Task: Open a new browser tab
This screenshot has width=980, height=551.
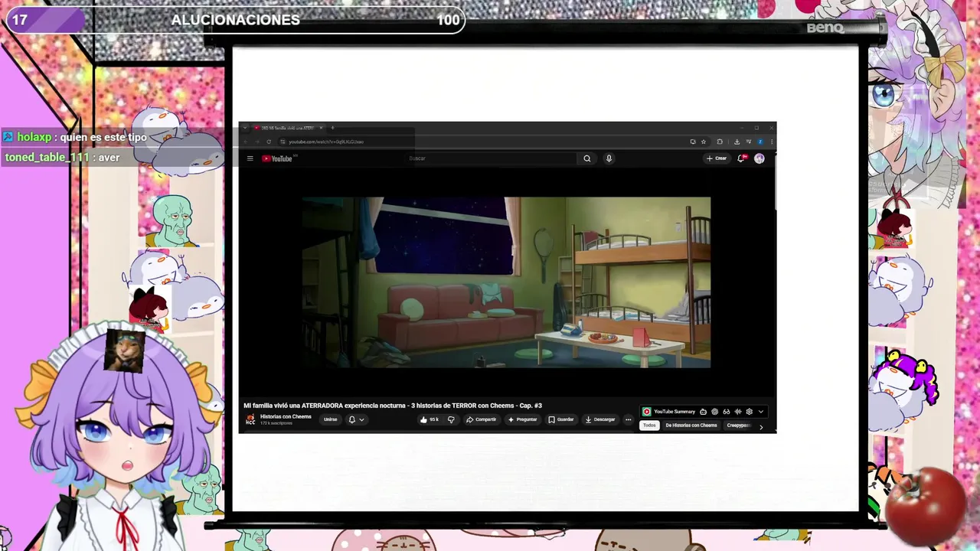Action: (332, 128)
